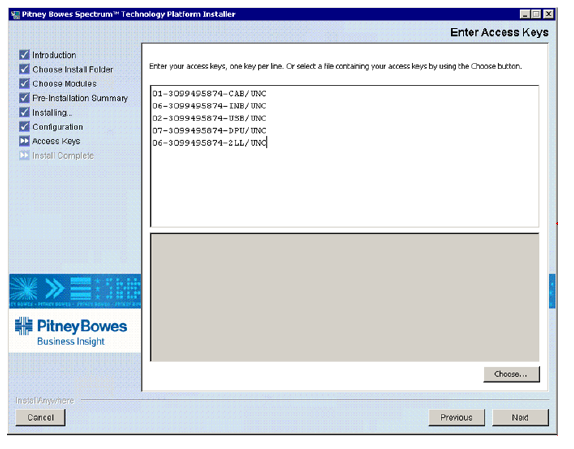Select the Installing... step label
The image size is (574, 449).
pyautogui.click(x=52, y=112)
